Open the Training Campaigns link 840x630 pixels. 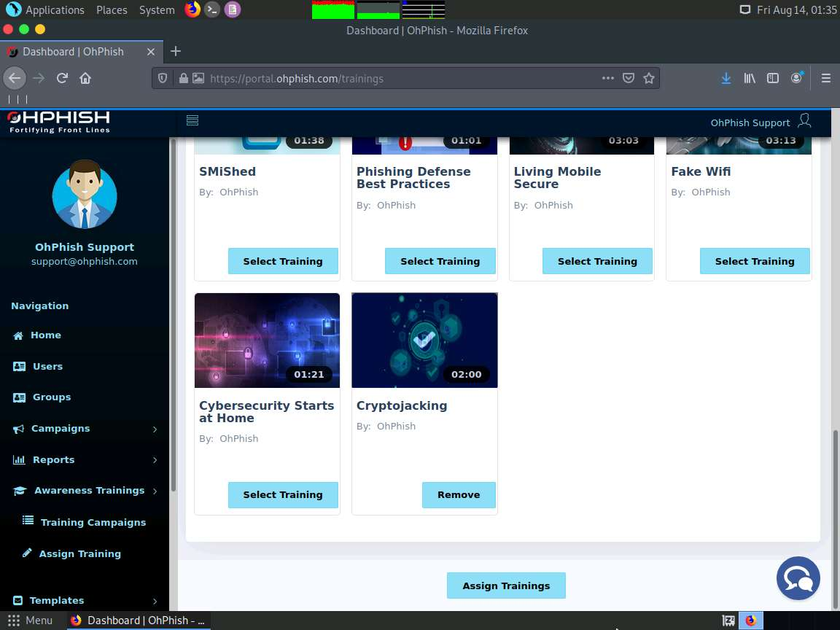click(93, 522)
